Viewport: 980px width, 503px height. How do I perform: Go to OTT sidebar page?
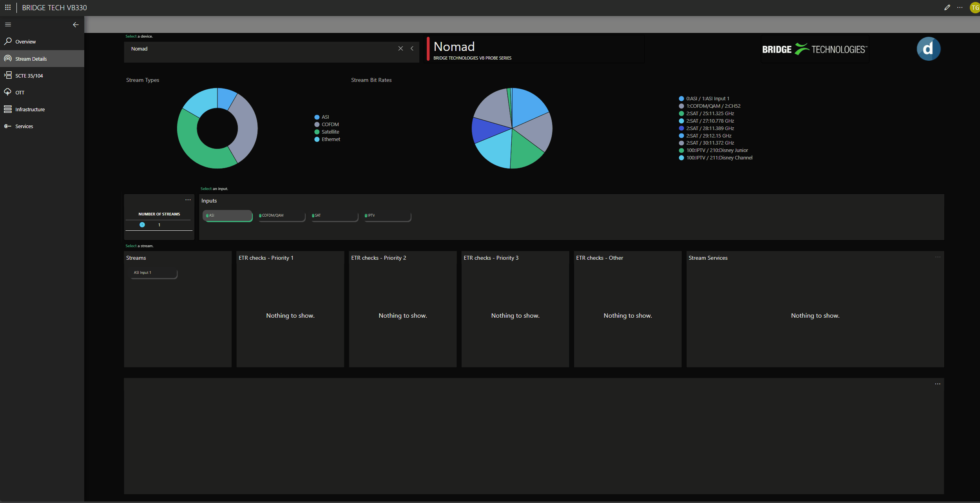coord(42,92)
